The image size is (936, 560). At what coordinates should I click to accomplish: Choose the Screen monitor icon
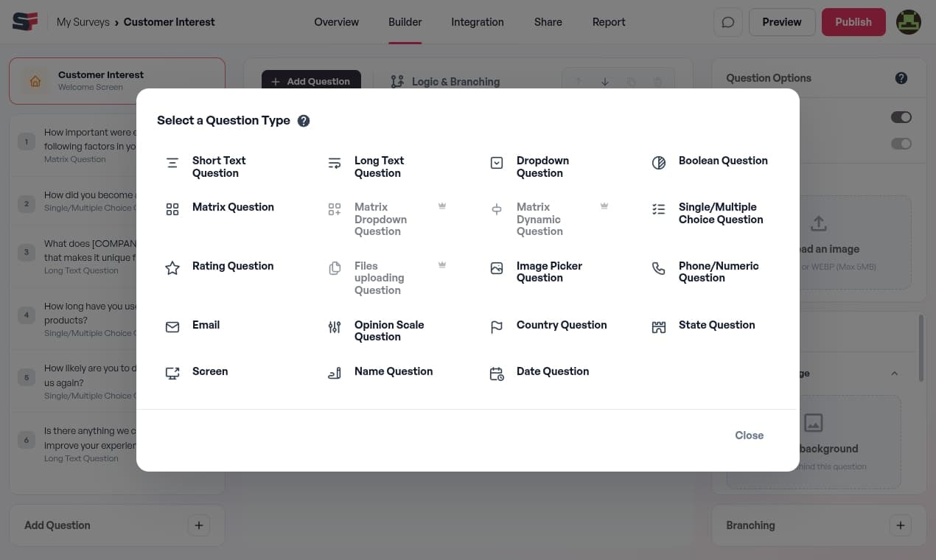[172, 374]
